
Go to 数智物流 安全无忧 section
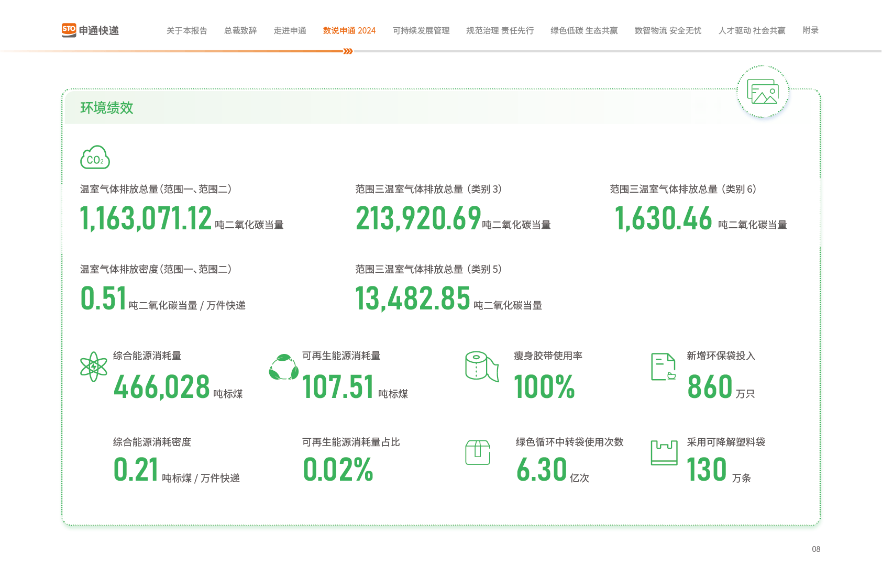668,30
